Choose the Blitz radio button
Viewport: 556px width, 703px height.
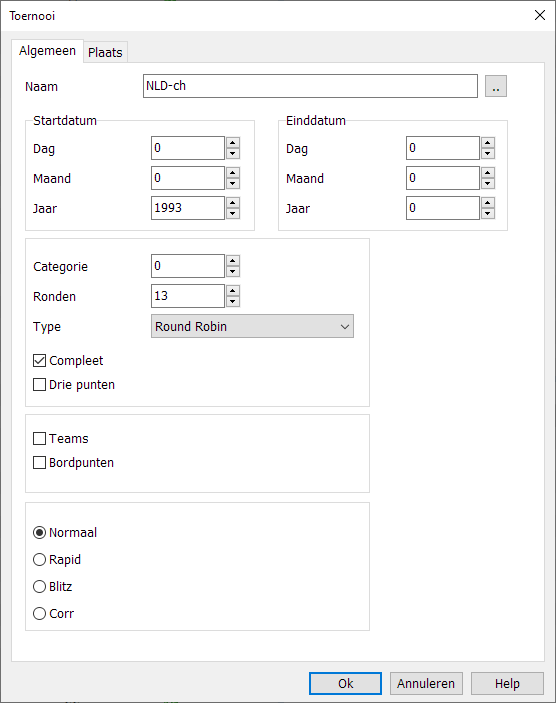click(x=39, y=586)
